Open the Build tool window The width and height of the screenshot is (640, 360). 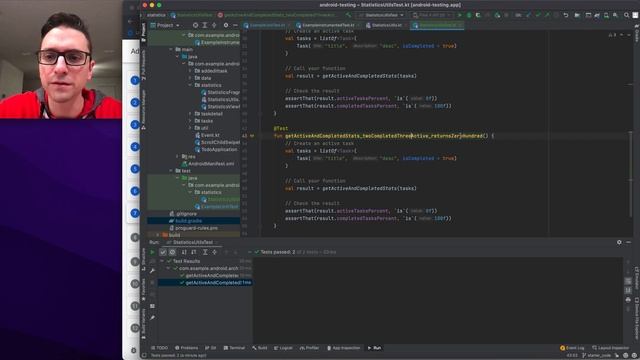tap(260, 348)
